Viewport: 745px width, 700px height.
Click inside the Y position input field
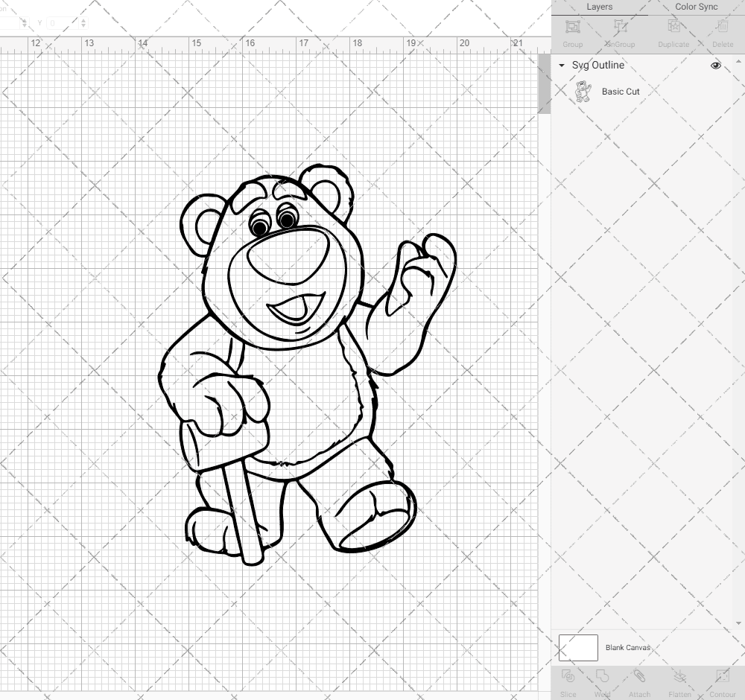pyautogui.click(x=62, y=22)
